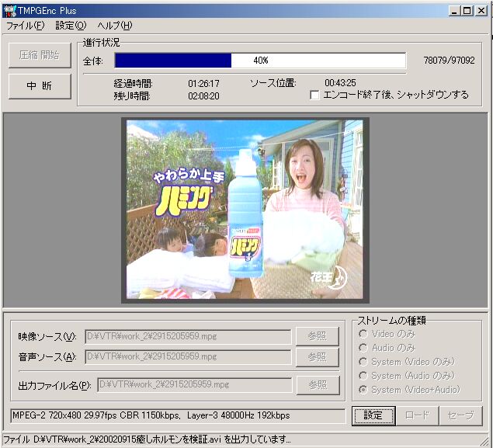
Task: Close the TMPGEnc Plus window
Action: pyautogui.click(x=481, y=12)
